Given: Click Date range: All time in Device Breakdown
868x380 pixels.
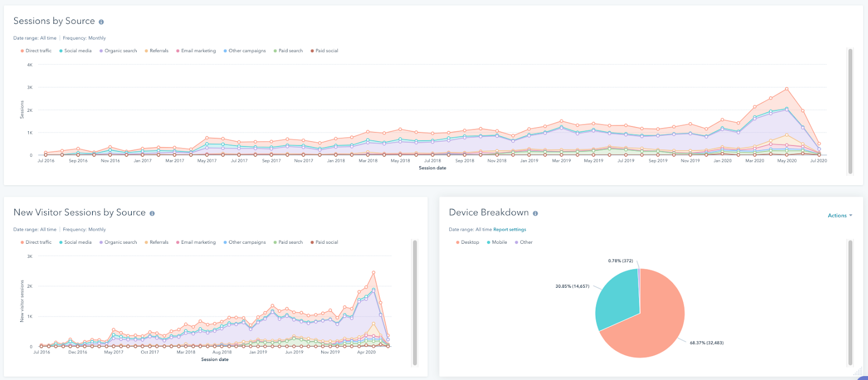Looking at the screenshot, I should [470, 230].
